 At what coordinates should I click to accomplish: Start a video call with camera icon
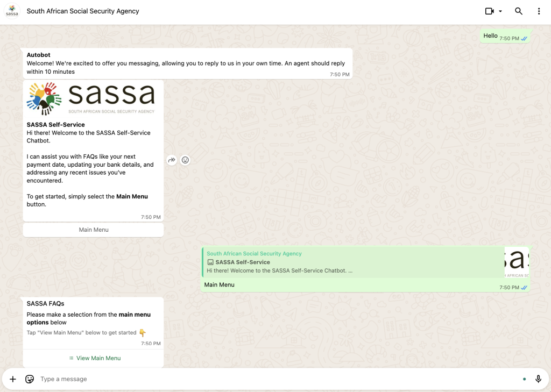[489, 11]
